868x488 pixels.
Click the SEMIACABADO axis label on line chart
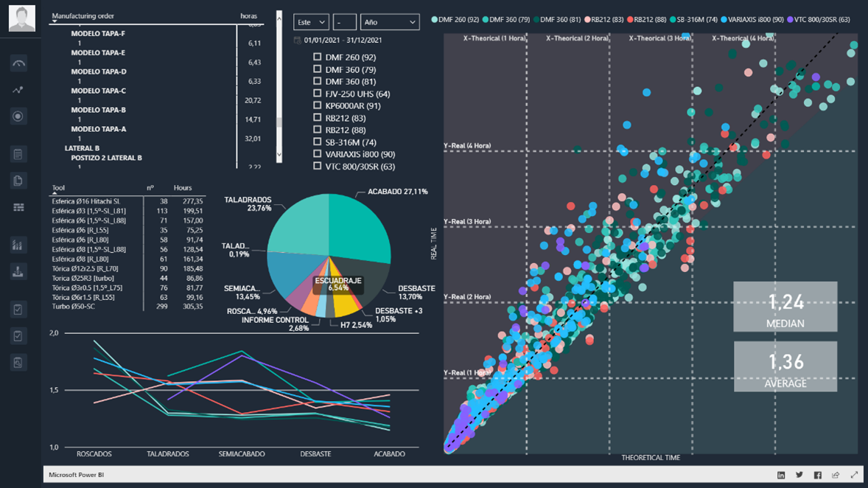pos(242,453)
